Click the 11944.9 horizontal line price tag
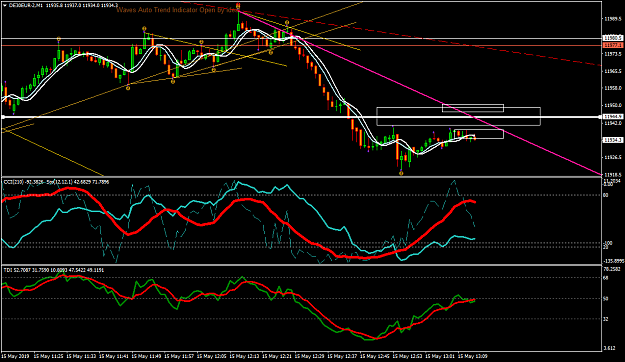The width and height of the screenshot is (625, 362). [x=612, y=116]
